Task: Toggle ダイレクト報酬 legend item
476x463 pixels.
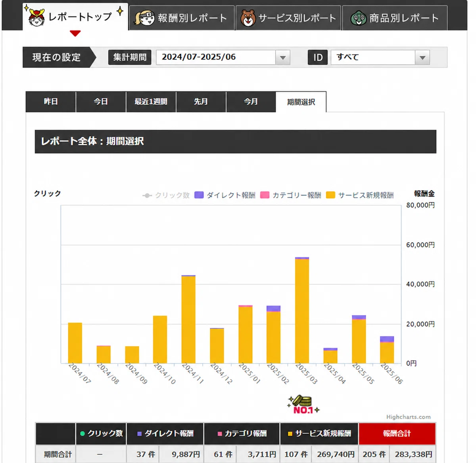Action: click(225, 195)
